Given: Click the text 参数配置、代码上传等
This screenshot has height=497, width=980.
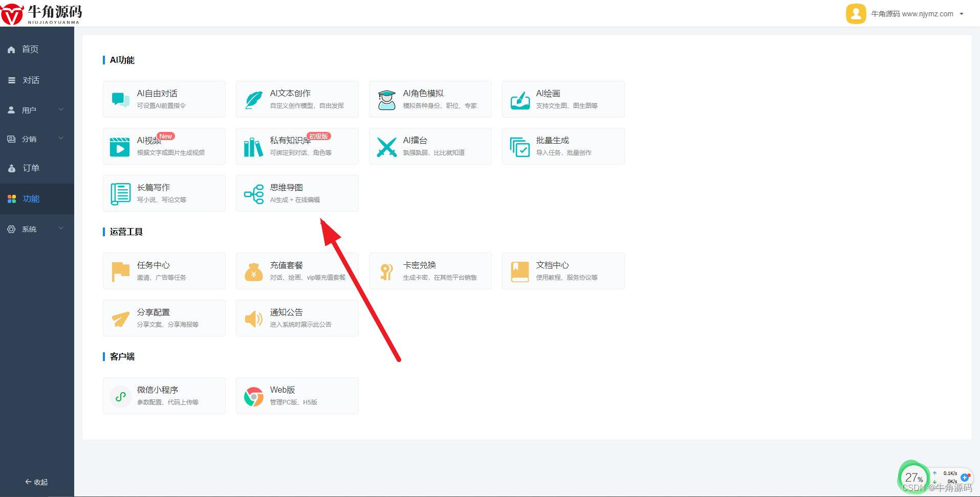Looking at the screenshot, I should [167, 402].
